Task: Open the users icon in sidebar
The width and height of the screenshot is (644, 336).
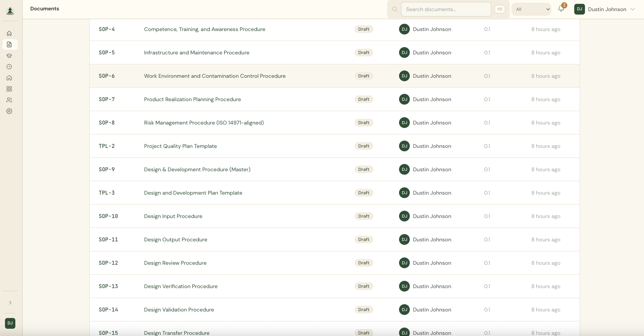Action: (x=9, y=100)
